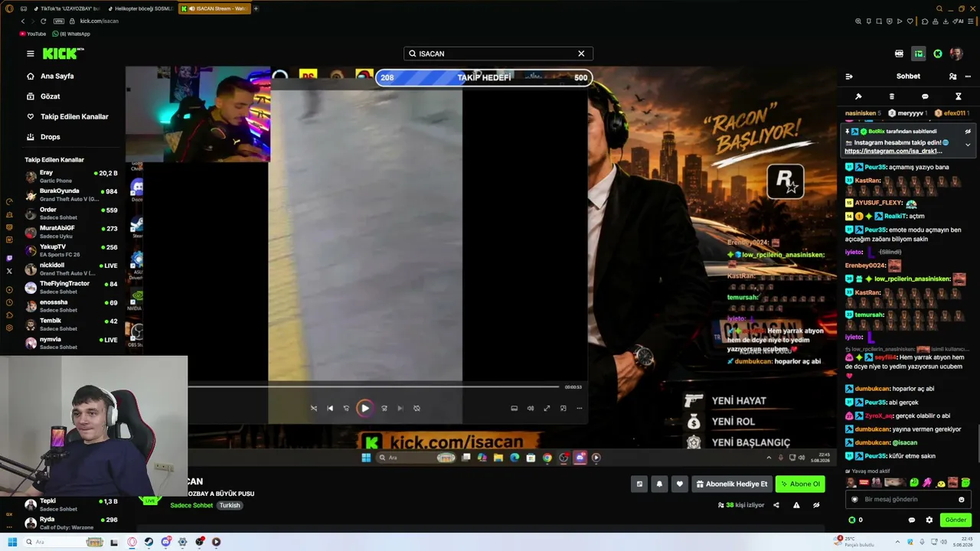Unpin the pinned message icon
The width and height of the screenshot is (980, 551).
click(968, 132)
